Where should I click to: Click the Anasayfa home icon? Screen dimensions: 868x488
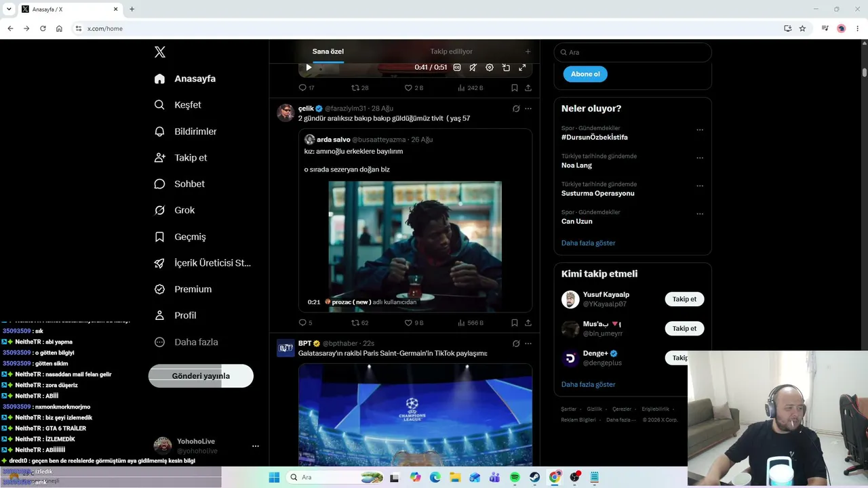click(159, 79)
